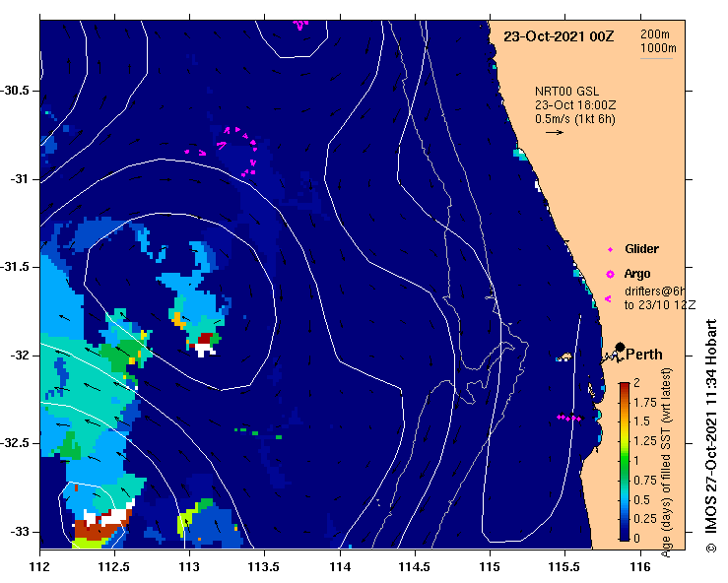Click latitude axis label -32

point(20,356)
